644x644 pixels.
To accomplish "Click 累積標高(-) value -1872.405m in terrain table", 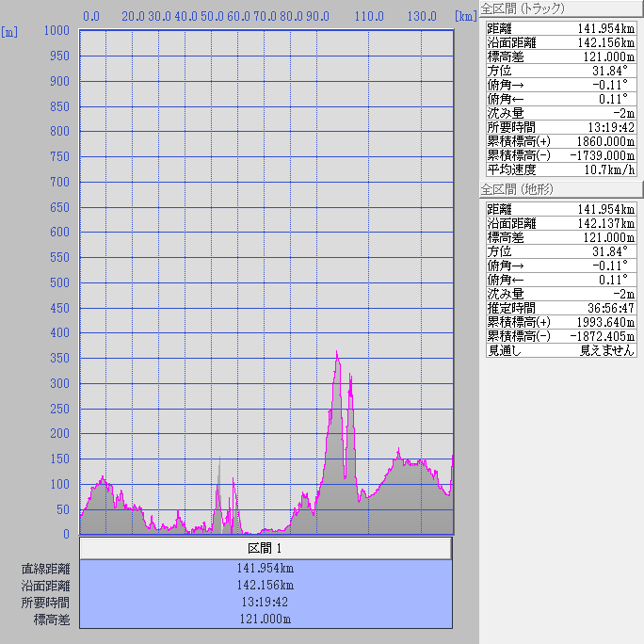I will [x=604, y=336].
